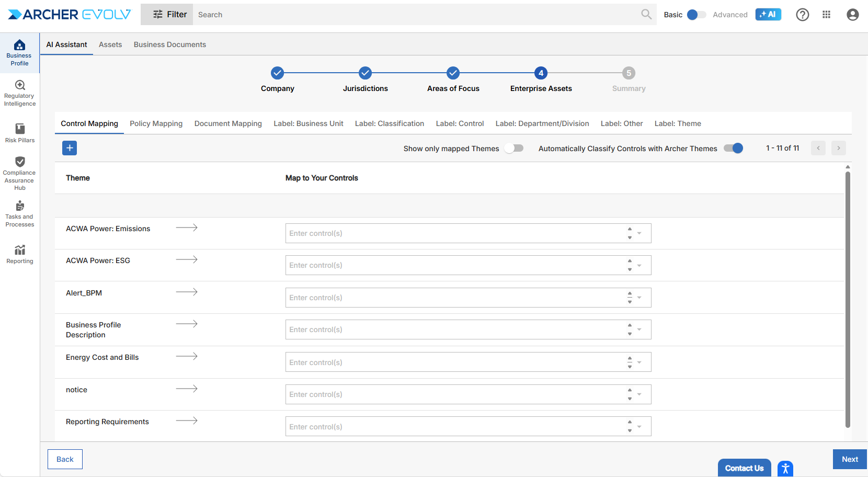The height and width of the screenshot is (477, 868).
Task: Click the Energy Cost and Bills control field
Action: (455, 362)
